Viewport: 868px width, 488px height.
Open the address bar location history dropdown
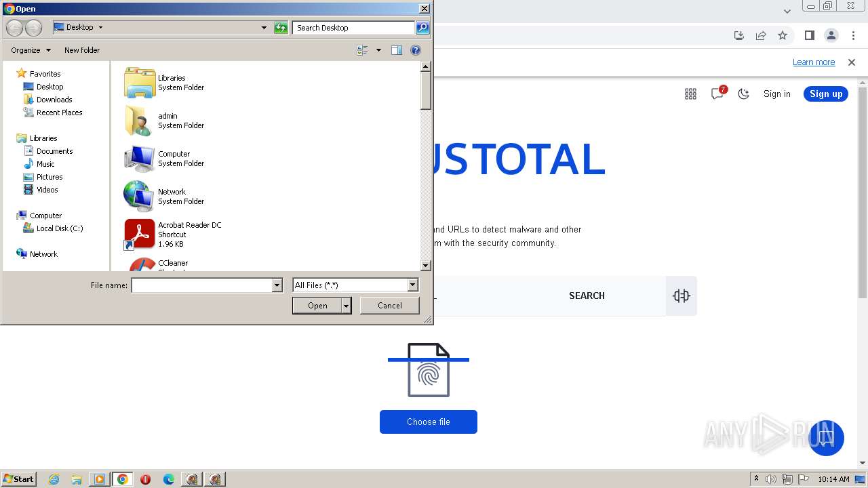coord(264,28)
